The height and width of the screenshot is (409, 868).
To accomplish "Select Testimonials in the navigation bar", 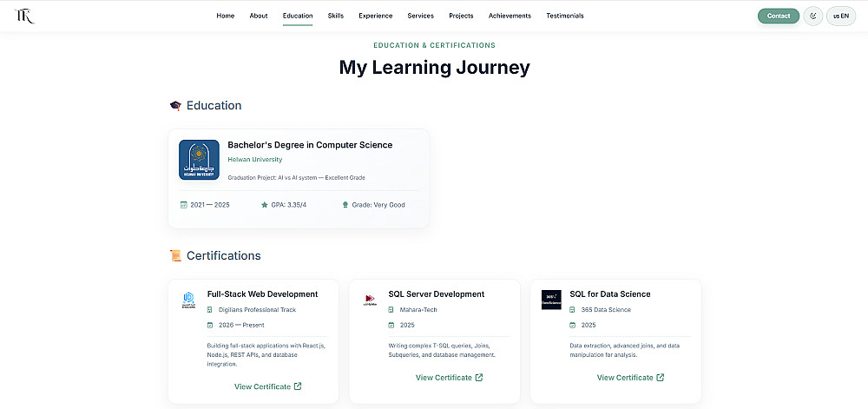I will coord(565,16).
